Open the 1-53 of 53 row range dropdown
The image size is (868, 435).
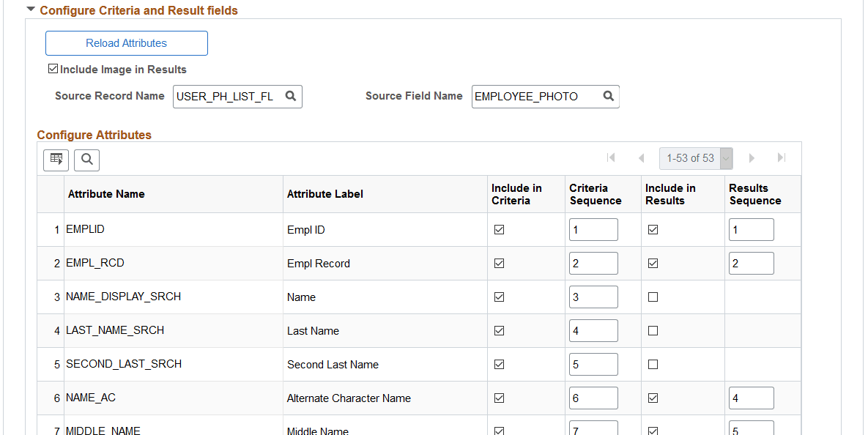pyautogui.click(x=725, y=157)
